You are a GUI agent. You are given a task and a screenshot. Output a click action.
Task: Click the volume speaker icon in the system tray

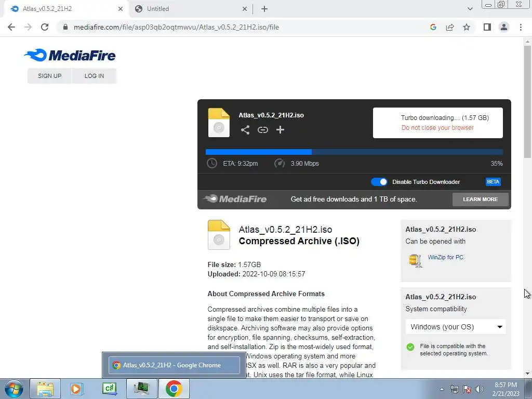point(480,389)
